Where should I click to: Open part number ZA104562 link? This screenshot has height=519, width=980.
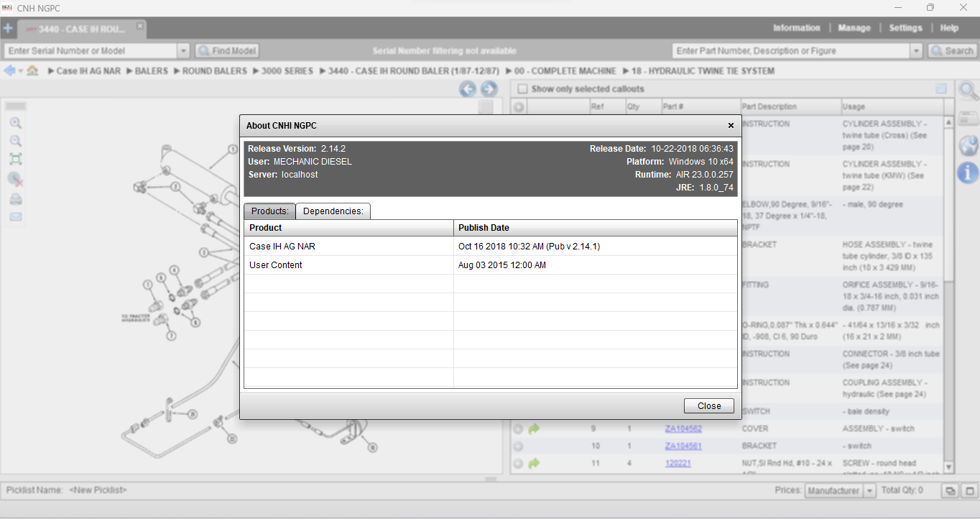pyautogui.click(x=683, y=429)
